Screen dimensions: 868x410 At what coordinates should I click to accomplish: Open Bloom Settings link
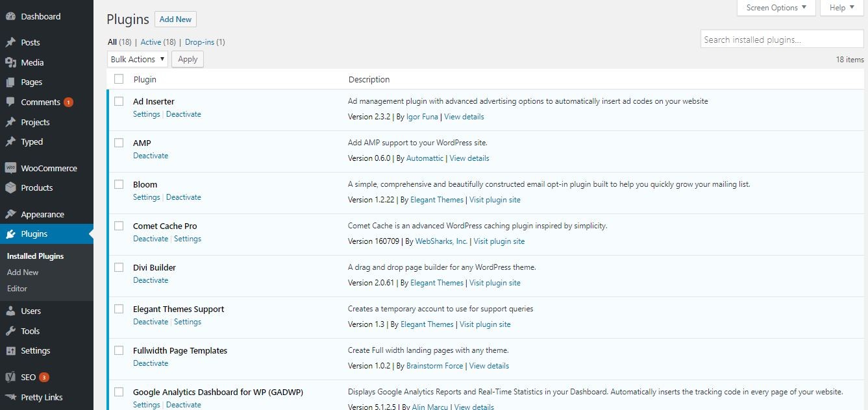pos(147,197)
